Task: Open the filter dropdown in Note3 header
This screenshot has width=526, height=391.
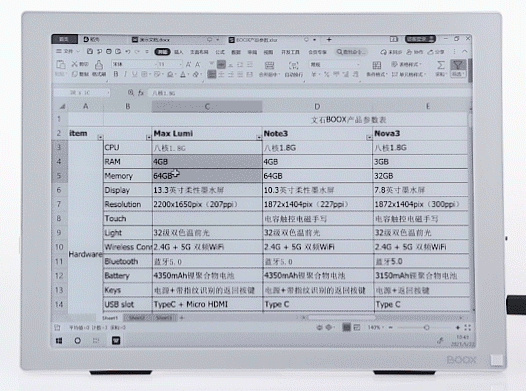Action: pos(369,137)
